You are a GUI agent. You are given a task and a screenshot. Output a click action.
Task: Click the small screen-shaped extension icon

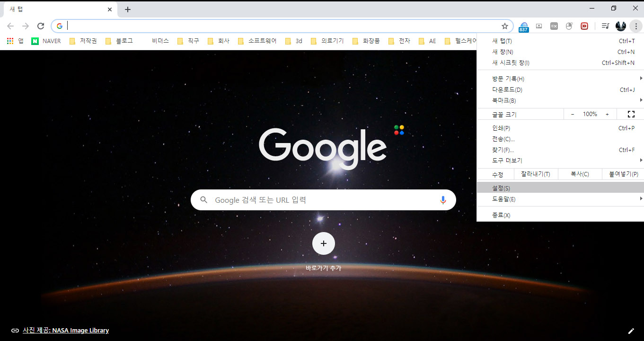[538, 26]
